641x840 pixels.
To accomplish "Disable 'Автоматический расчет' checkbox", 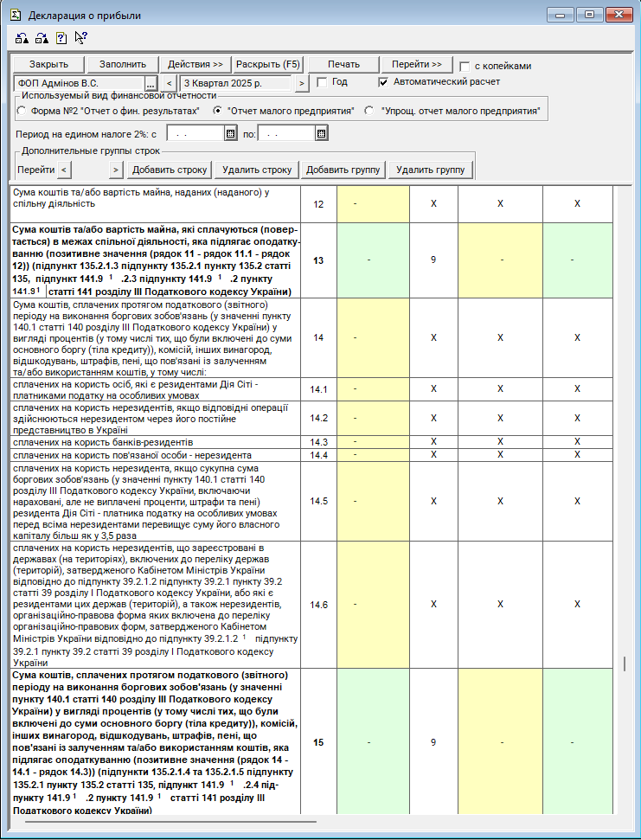I will click(384, 82).
